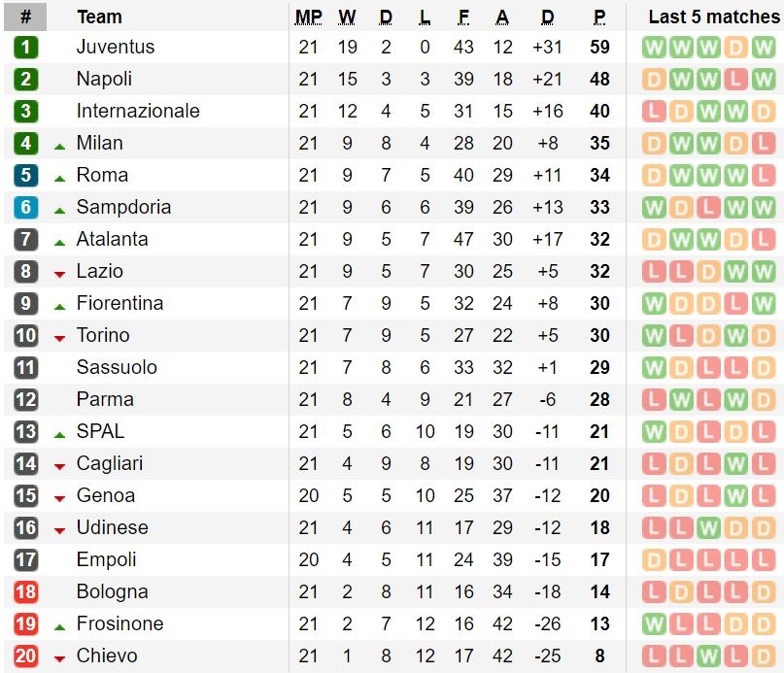Sort table by MP column header
The image size is (784, 673).
(309, 17)
